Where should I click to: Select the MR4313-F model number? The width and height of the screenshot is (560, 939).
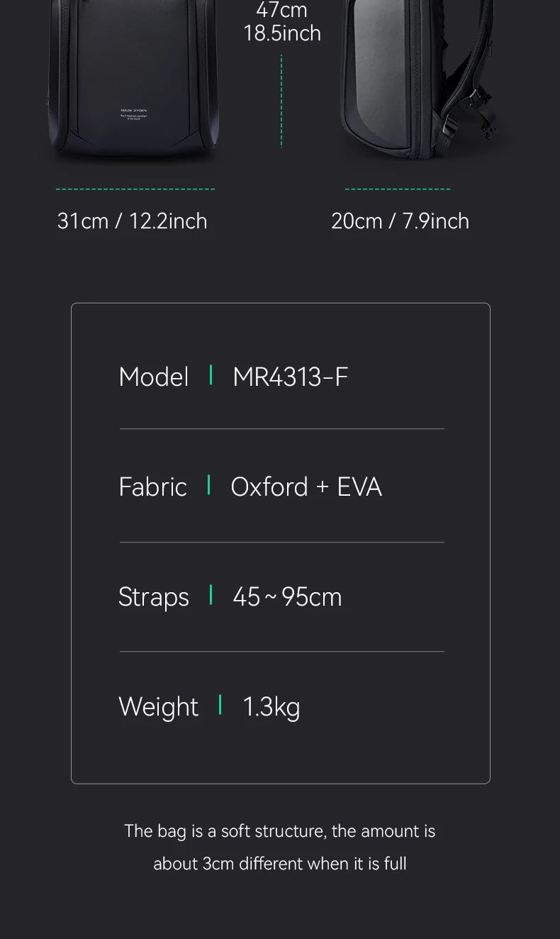click(x=291, y=377)
